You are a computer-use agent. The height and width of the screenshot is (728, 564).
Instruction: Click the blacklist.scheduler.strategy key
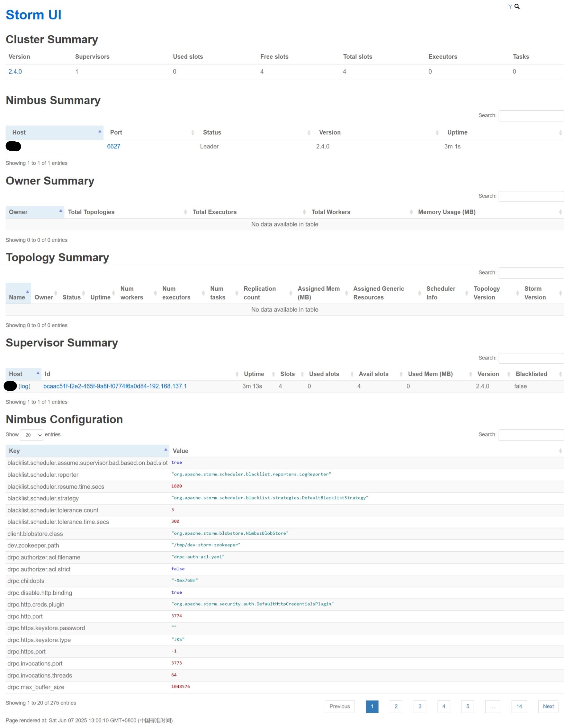[43, 499]
